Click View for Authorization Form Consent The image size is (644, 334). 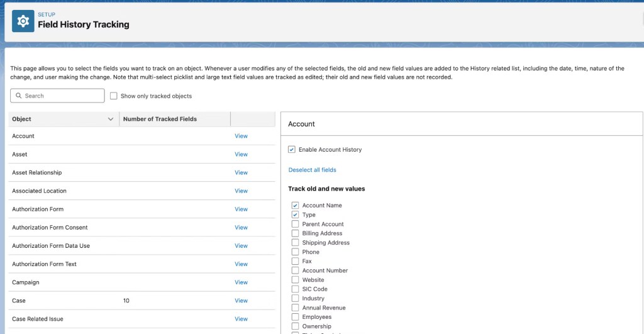(x=241, y=227)
